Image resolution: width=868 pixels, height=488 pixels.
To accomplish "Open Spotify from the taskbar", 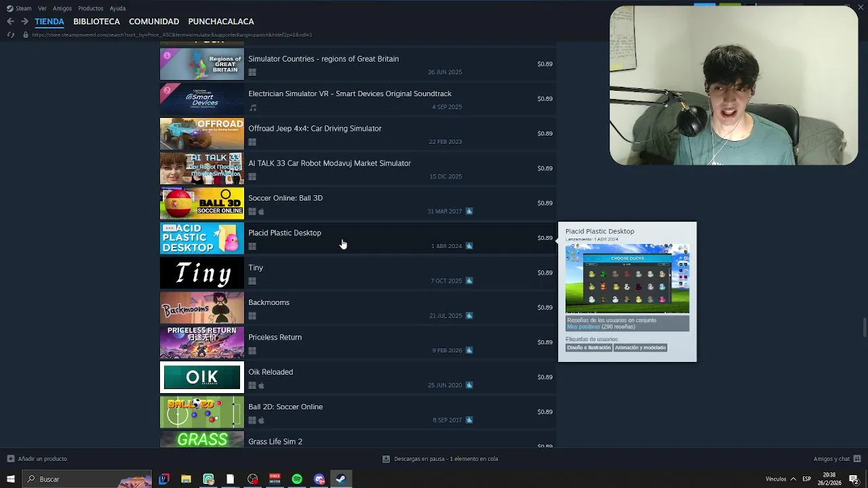I will tap(297, 479).
